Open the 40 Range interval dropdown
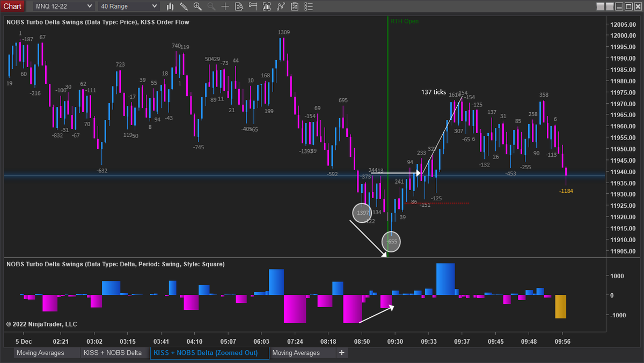Screen dimensions: 644x363 coord(129,6)
